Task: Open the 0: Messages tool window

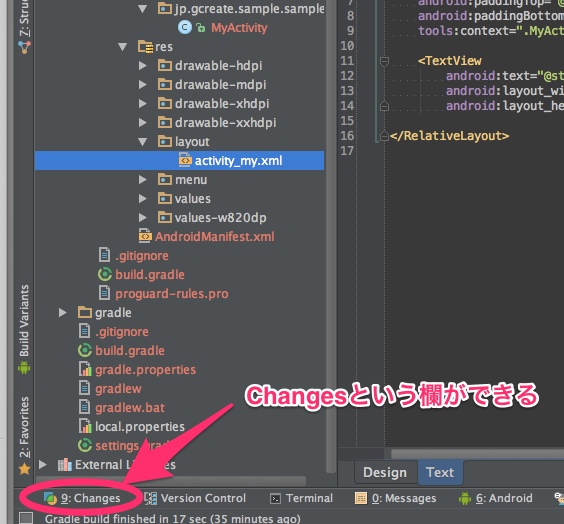Action: [x=395, y=498]
